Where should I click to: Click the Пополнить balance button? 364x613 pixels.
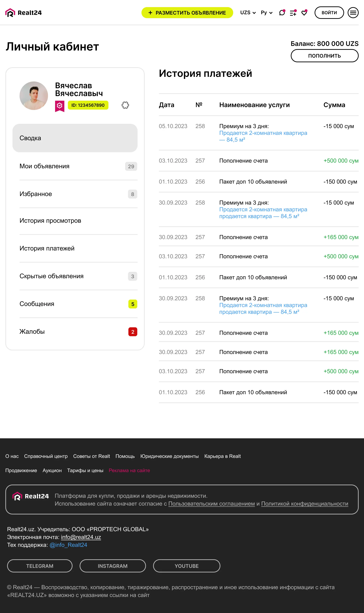coord(325,56)
